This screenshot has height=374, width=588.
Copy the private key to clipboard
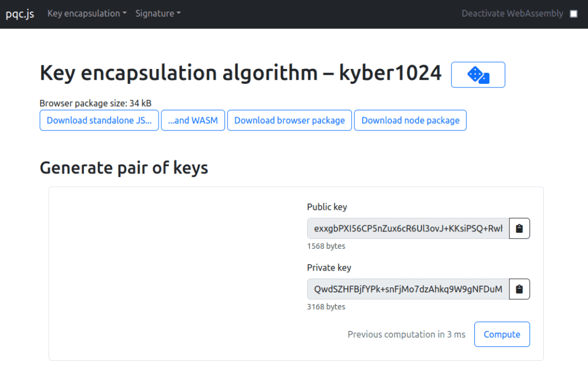(x=519, y=289)
